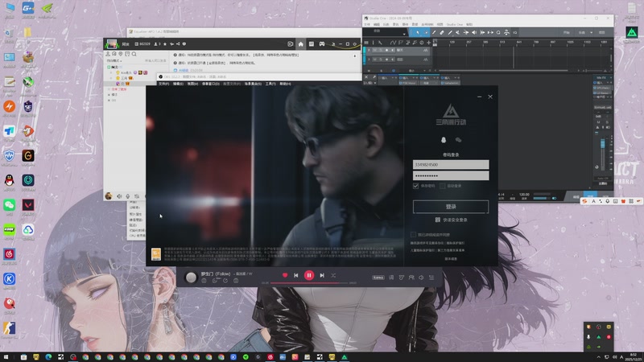Open video play icon in YY window header
This screenshot has width=644, height=362.
pos(291,44)
